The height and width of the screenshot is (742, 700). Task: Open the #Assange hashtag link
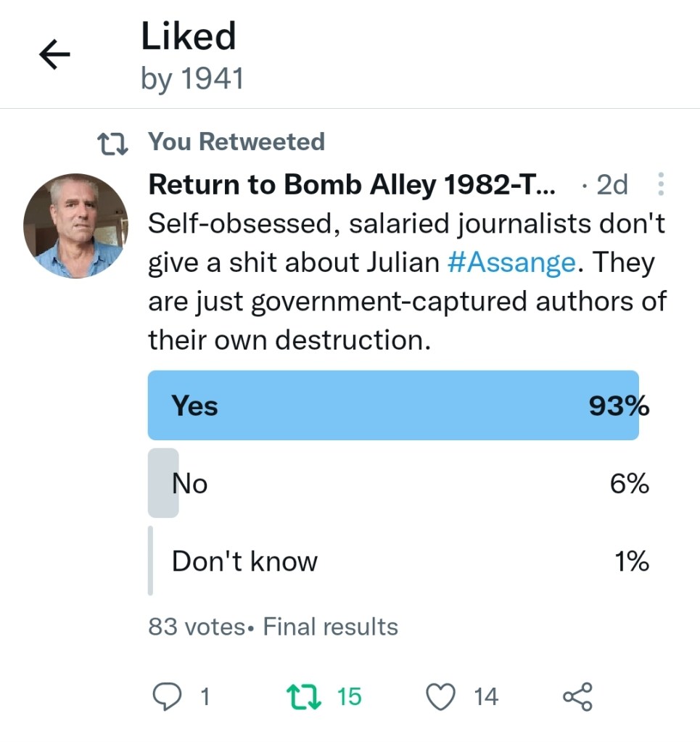511,262
